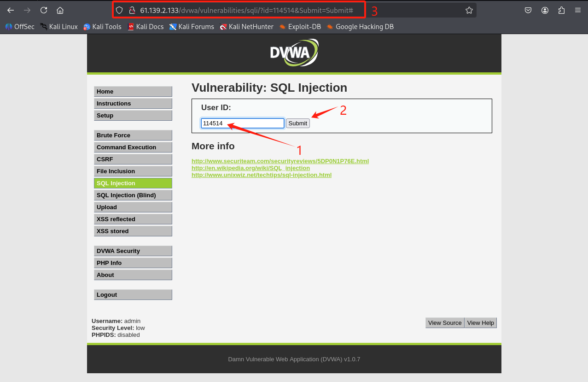Click the DVWA logo in header
The width and height of the screenshot is (588, 382).
pos(294,53)
